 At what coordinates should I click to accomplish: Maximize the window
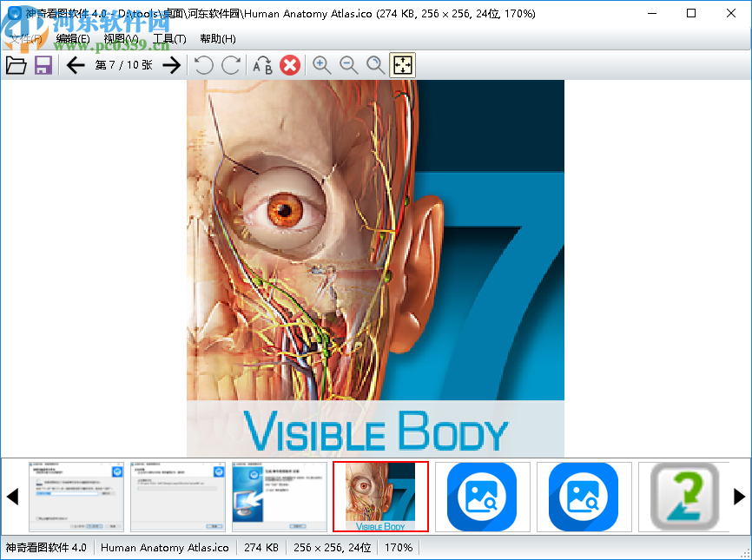coord(691,13)
